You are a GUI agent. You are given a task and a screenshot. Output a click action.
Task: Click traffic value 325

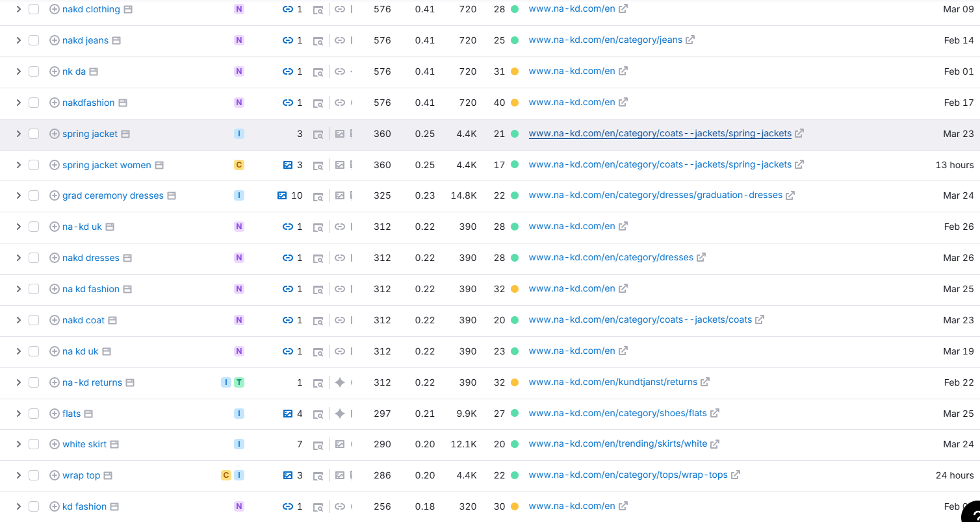[382, 195]
